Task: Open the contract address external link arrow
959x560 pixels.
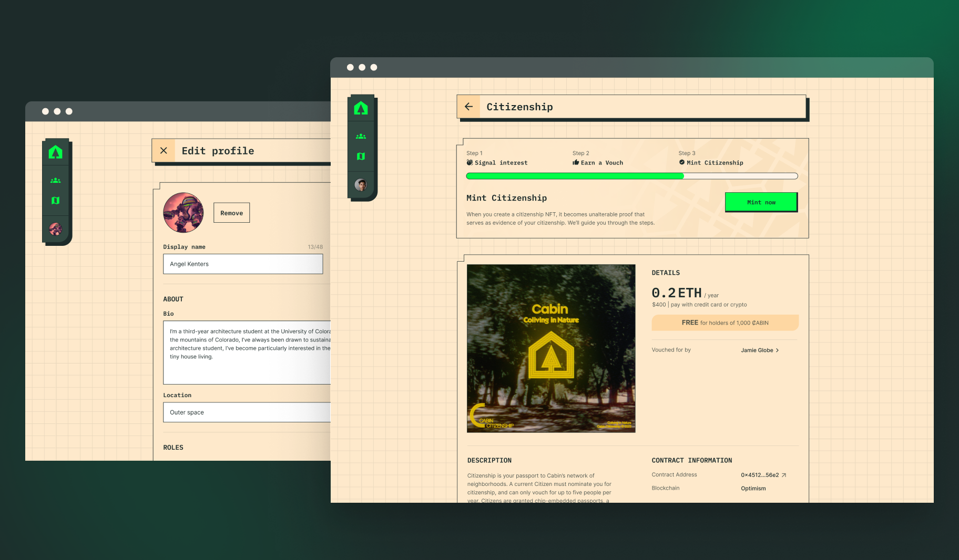Action: [783, 474]
